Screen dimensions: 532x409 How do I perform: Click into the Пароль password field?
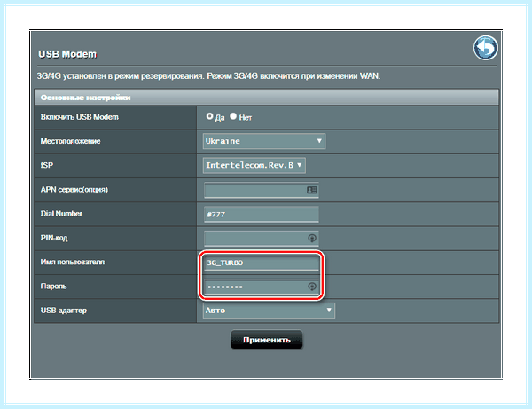click(262, 287)
